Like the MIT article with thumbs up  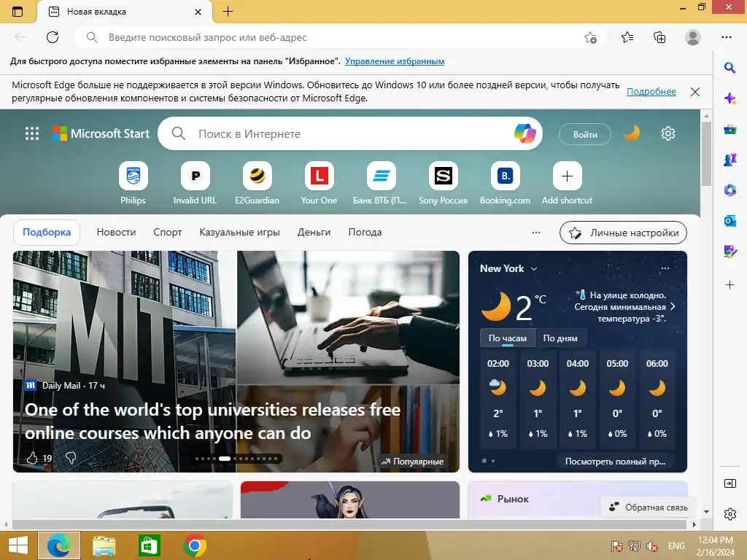(x=32, y=458)
